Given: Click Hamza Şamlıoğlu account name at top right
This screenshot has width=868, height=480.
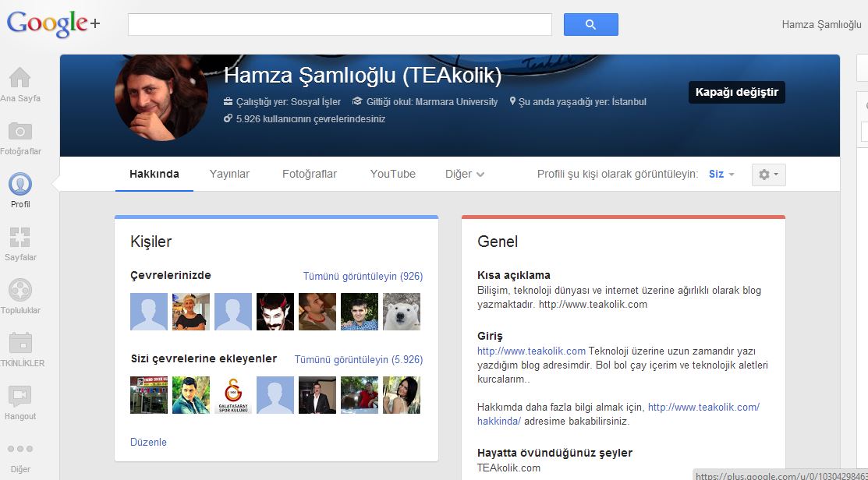Looking at the screenshot, I should (821, 24).
